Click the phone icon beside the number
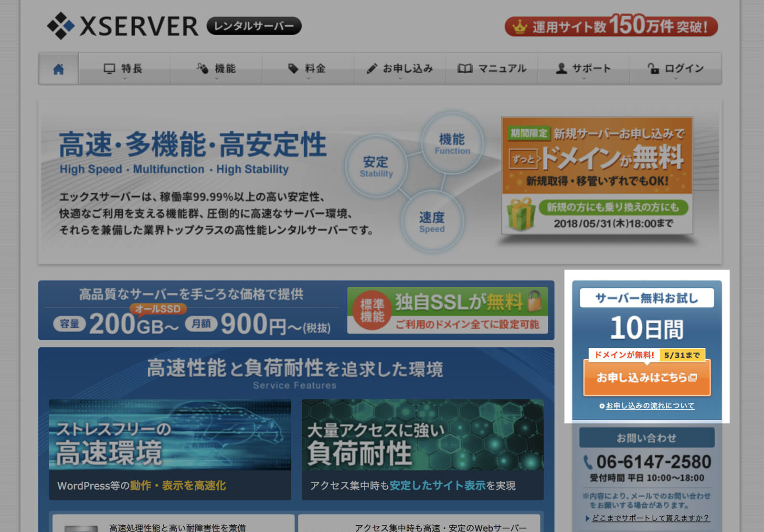The height and width of the screenshot is (532, 764). [x=588, y=462]
